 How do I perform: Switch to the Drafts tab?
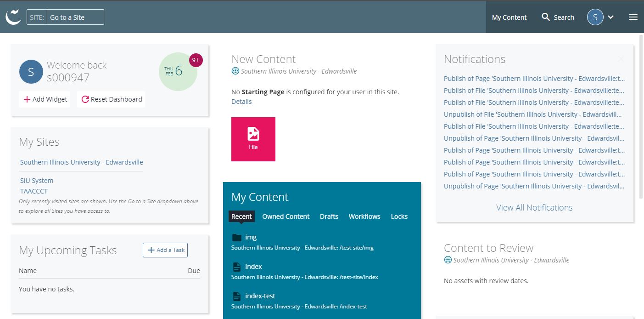coord(329,216)
